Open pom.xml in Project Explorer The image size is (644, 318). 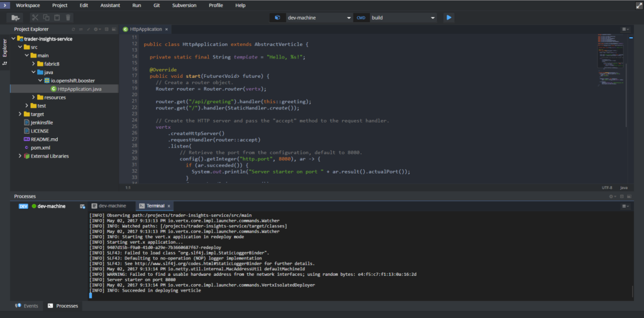coord(41,147)
